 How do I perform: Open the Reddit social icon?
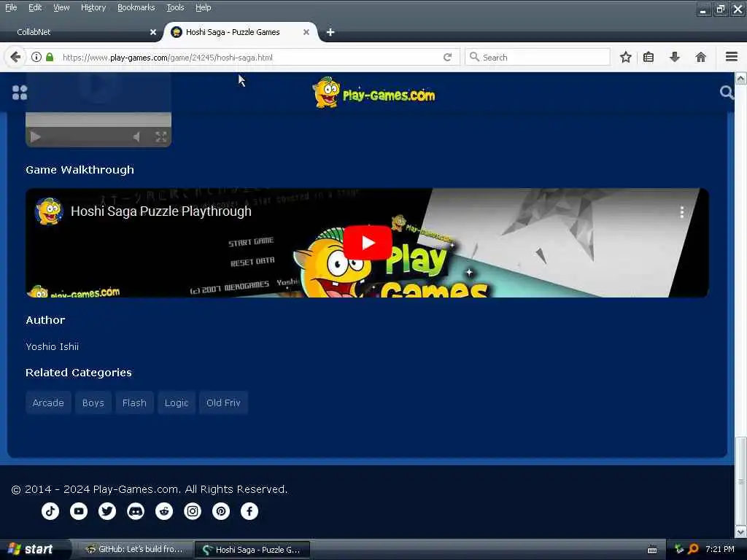[164, 511]
